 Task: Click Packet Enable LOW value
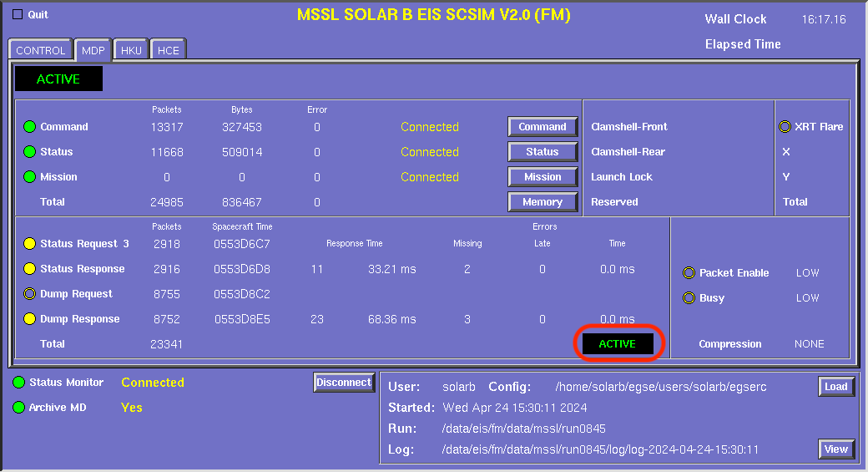(x=807, y=272)
